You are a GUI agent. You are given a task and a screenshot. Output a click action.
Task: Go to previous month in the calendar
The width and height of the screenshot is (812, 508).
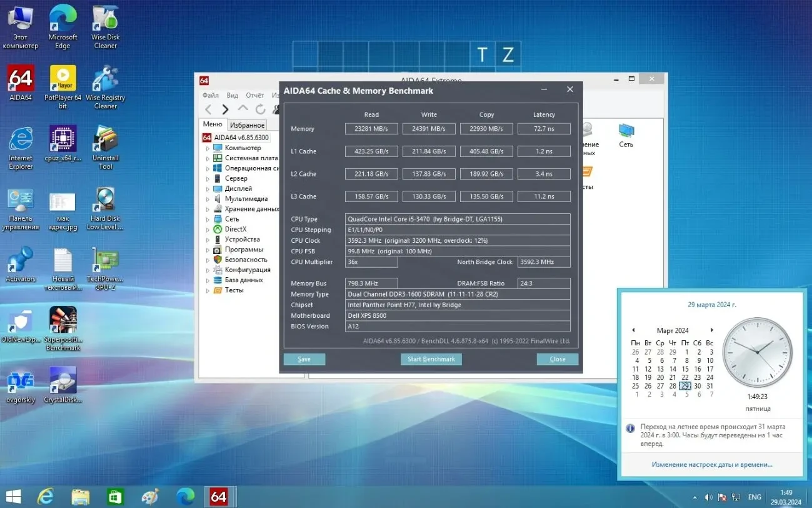(x=633, y=330)
